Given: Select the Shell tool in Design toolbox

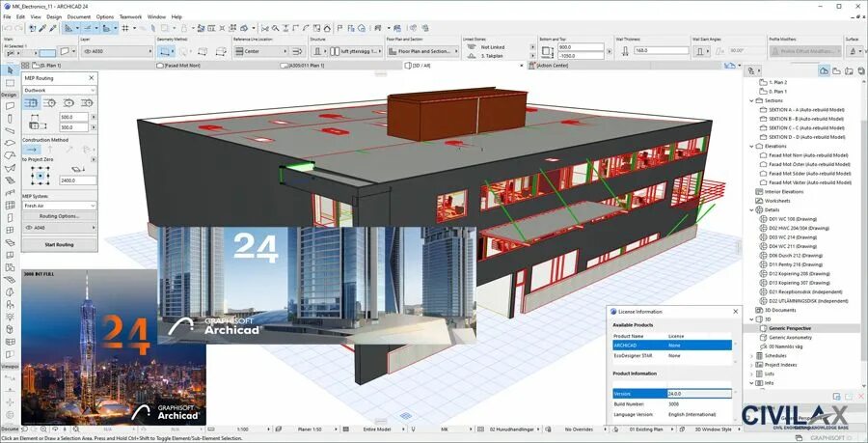Looking at the screenshot, I should tap(10, 168).
